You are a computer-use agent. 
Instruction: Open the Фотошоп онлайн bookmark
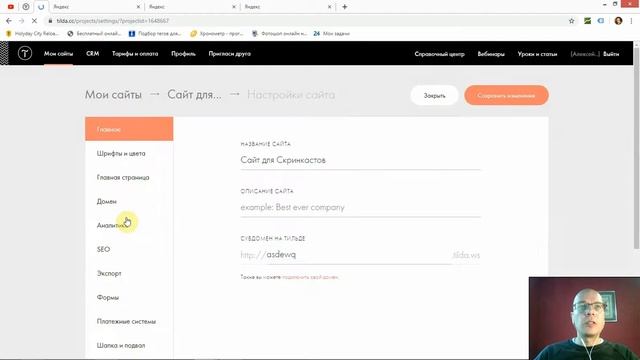(279, 33)
